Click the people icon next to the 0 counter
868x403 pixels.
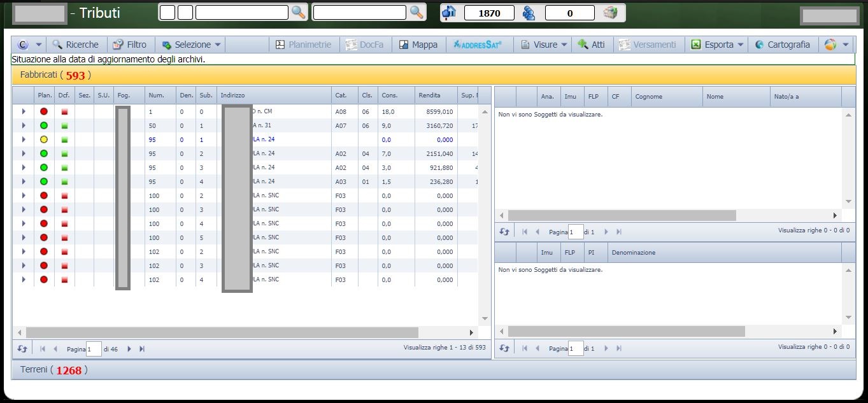[x=529, y=13]
